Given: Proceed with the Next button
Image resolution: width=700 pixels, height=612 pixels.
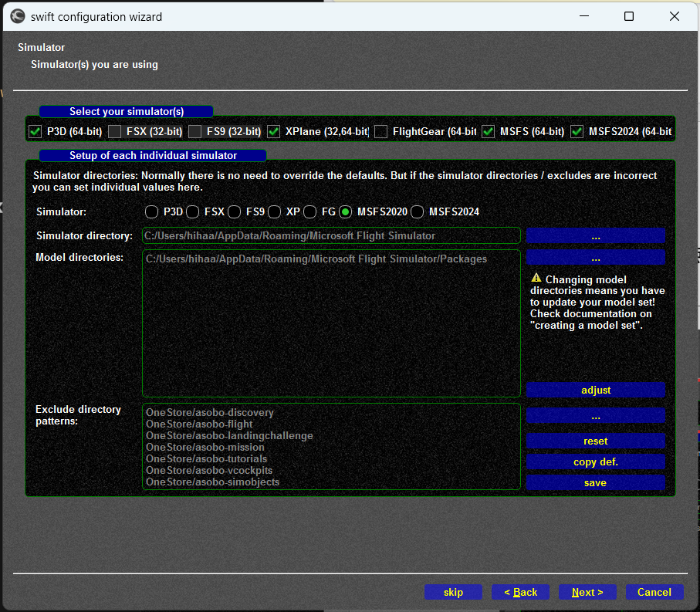Looking at the screenshot, I should pos(587,593).
